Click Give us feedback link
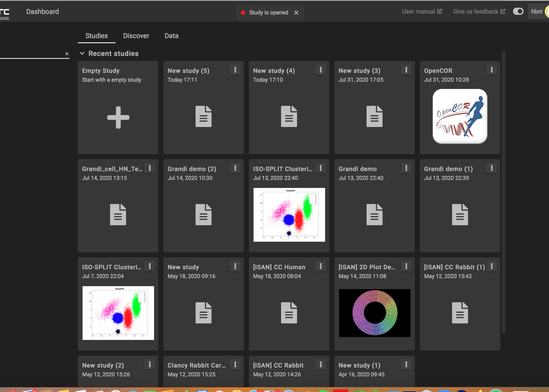This screenshot has height=392, width=549. coord(479,11)
